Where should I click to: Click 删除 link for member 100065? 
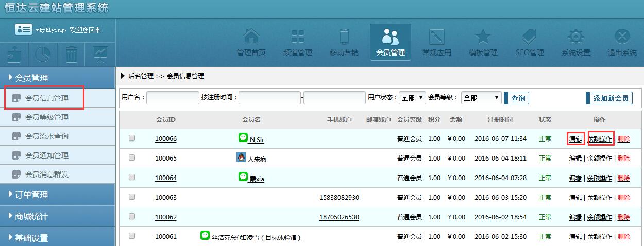click(623, 159)
